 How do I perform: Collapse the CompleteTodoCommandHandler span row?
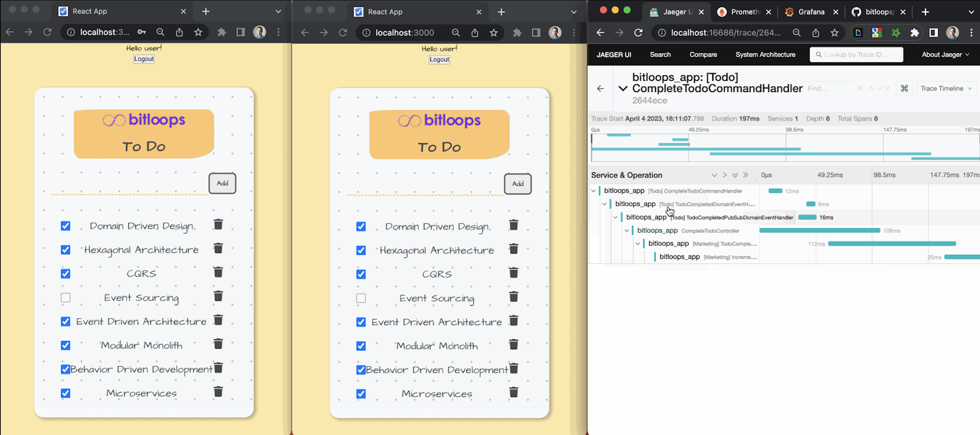[x=593, y=191]
